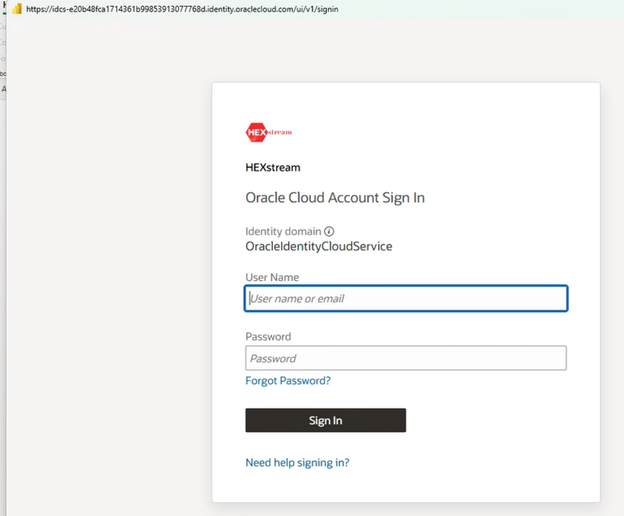Click the OracleIdentityCloudService domain value
Screen dimensions: 624x516
click(319, 246)
